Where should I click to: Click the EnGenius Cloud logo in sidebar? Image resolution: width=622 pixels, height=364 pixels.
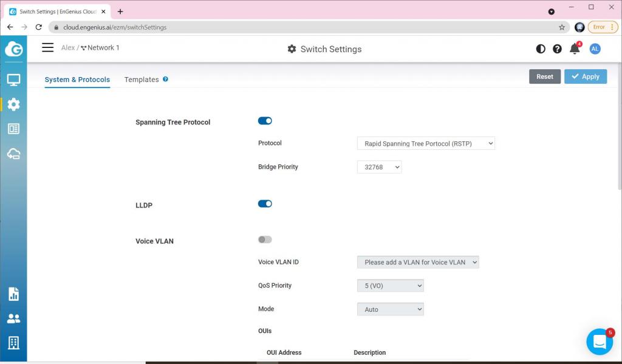click(x=13, y=49)
